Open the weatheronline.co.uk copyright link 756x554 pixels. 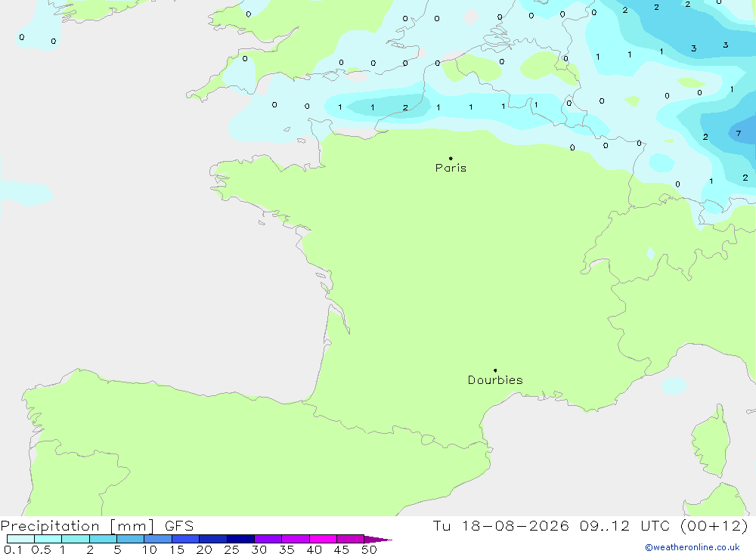(x=692, y=547)
